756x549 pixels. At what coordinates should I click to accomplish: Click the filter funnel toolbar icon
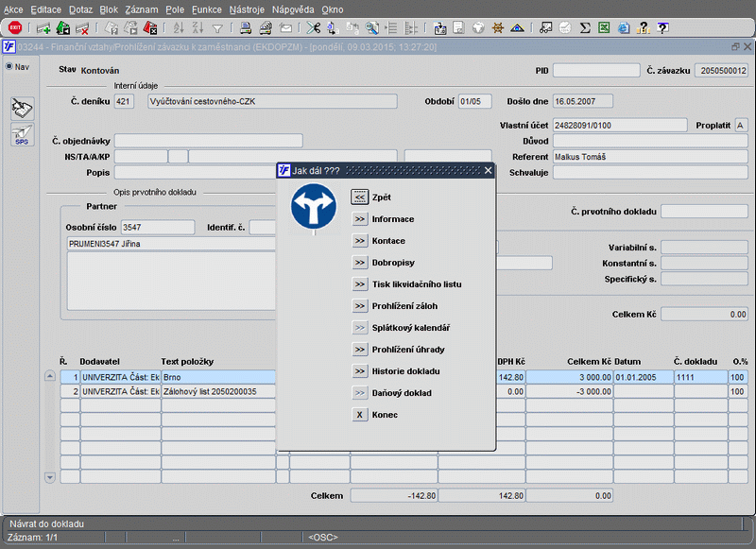point(217,27)
